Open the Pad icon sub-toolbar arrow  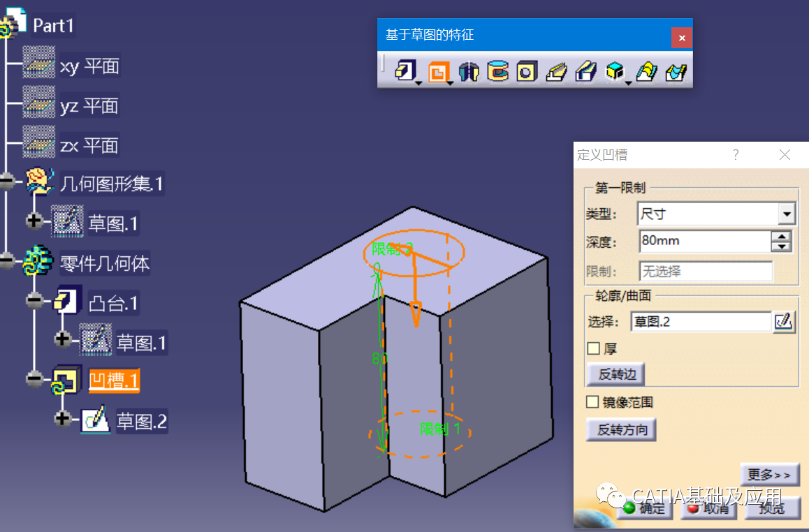(x=418, y=83)
